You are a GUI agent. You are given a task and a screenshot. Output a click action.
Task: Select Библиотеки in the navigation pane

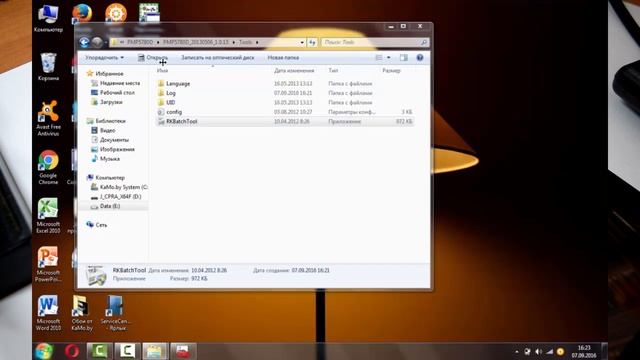coord(110,121)
